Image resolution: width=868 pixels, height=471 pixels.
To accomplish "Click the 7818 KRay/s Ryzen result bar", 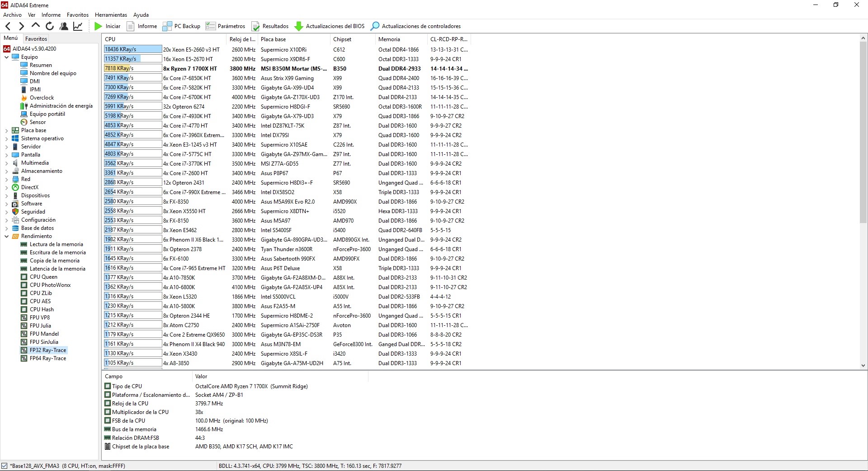I will click(x=133, y=68).
